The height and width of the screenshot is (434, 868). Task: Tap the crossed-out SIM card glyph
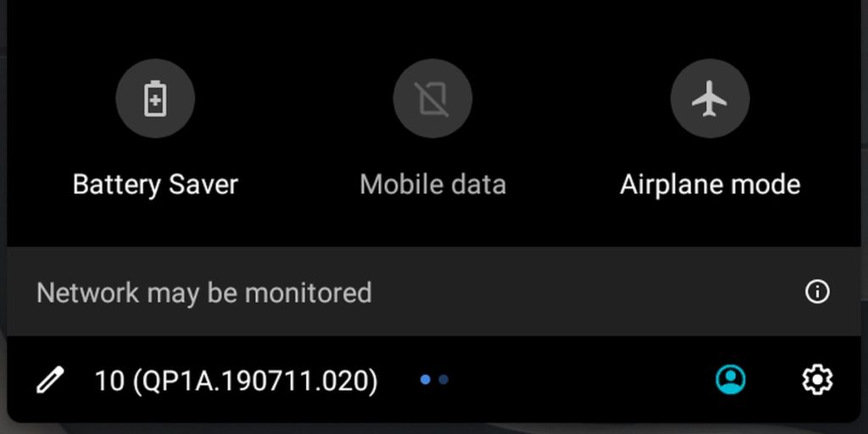432,99
